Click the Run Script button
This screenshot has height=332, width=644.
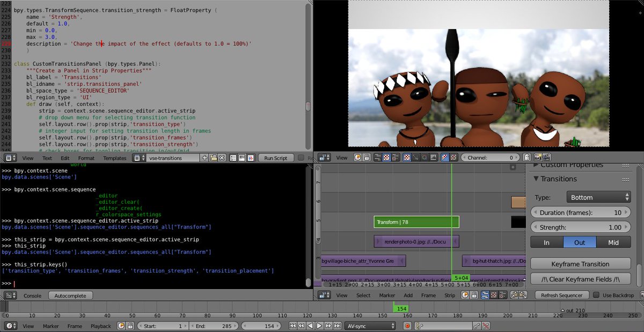(x=276, y=158)
